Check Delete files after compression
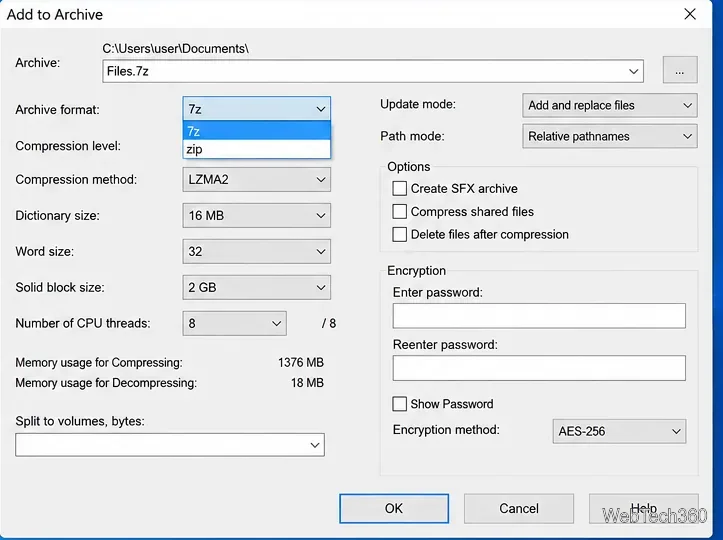 click(x=399, y=234)
